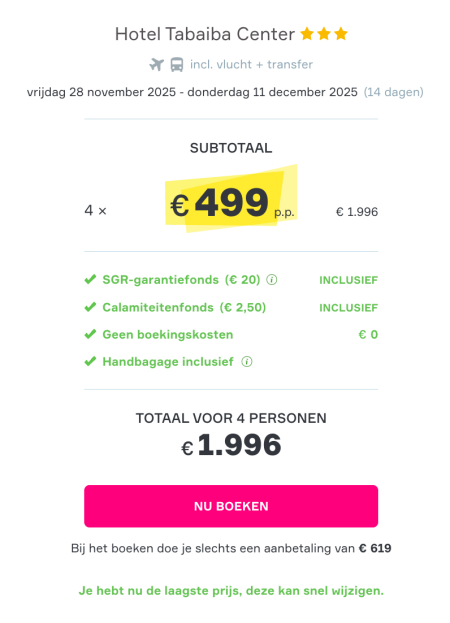Click the Calamiteitenfonds (€ 2,50) label
Viewport: 450px width, 623px height.
click(x=184, y=307)
